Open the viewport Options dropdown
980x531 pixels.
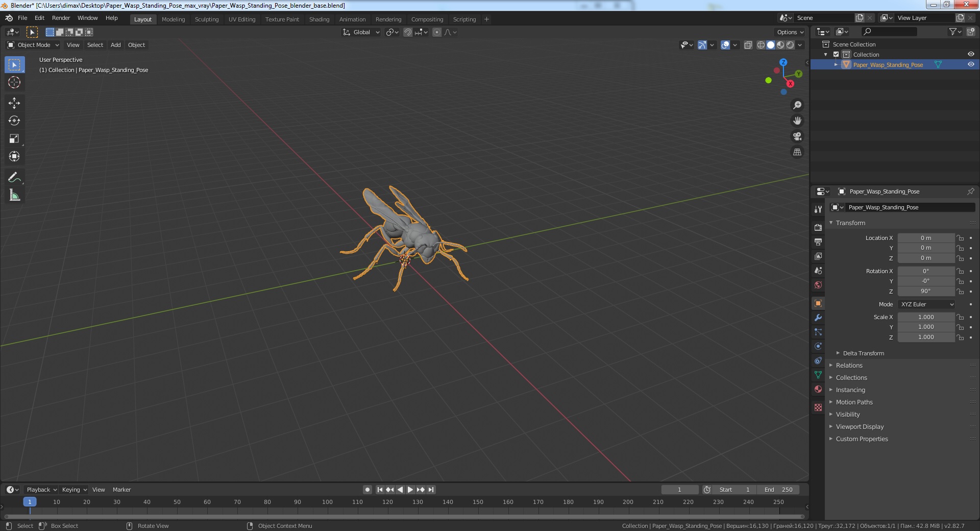point(790,32)
